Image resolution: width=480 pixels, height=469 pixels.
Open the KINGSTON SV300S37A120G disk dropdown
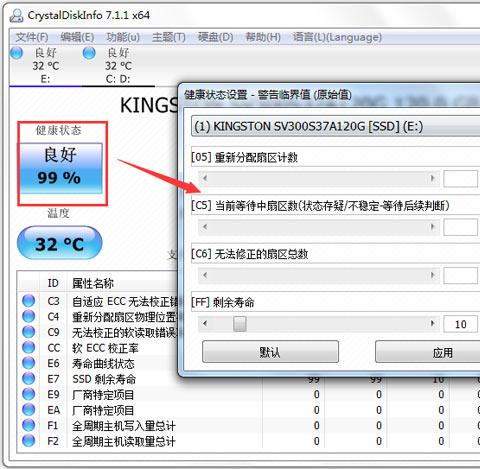click(336, 127)
